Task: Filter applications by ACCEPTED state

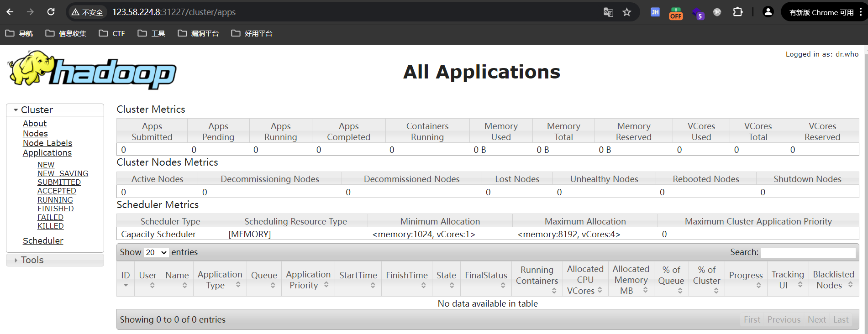Action: point(57,191)
